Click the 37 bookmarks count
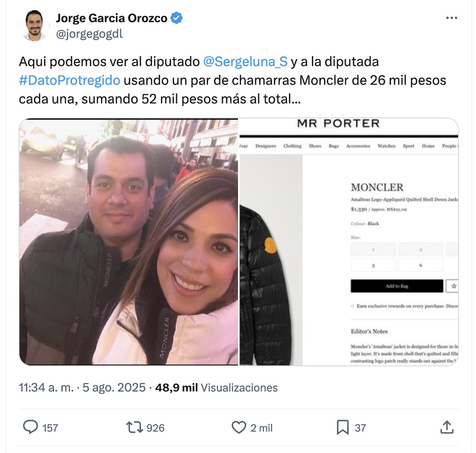 point(360,428)
